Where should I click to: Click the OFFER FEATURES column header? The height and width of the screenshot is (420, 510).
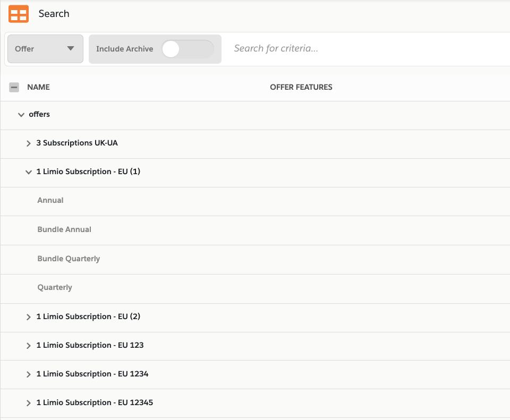point(301,87)
